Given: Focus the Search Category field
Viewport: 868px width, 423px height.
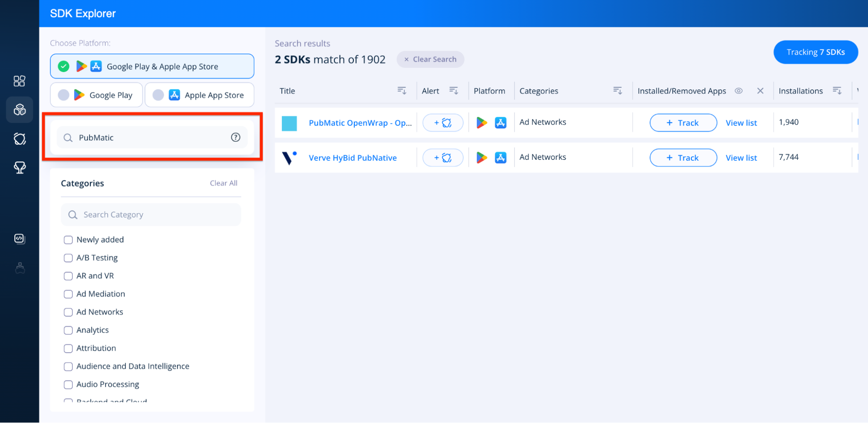Looking at the screenshot, I should tap(151, 215).
